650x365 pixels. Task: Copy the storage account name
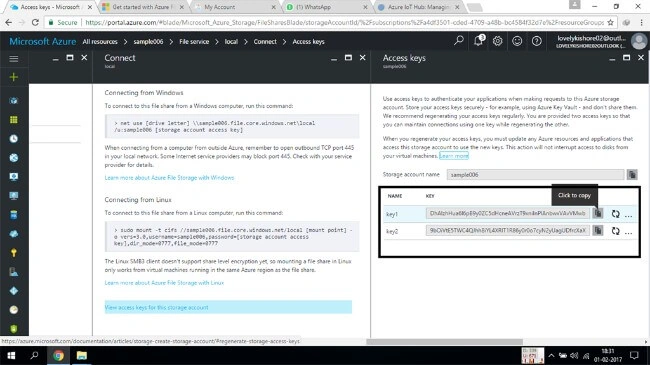pos(632,175)
